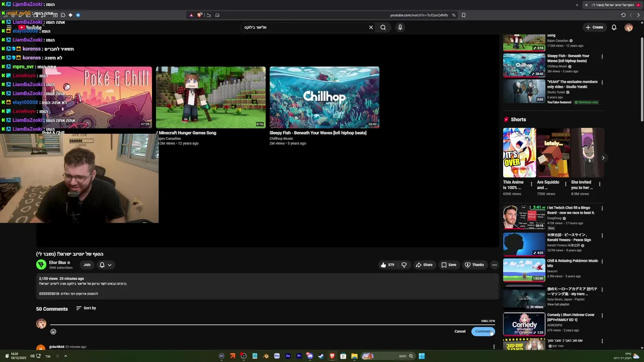Open a new browser tab

(577, 5)
